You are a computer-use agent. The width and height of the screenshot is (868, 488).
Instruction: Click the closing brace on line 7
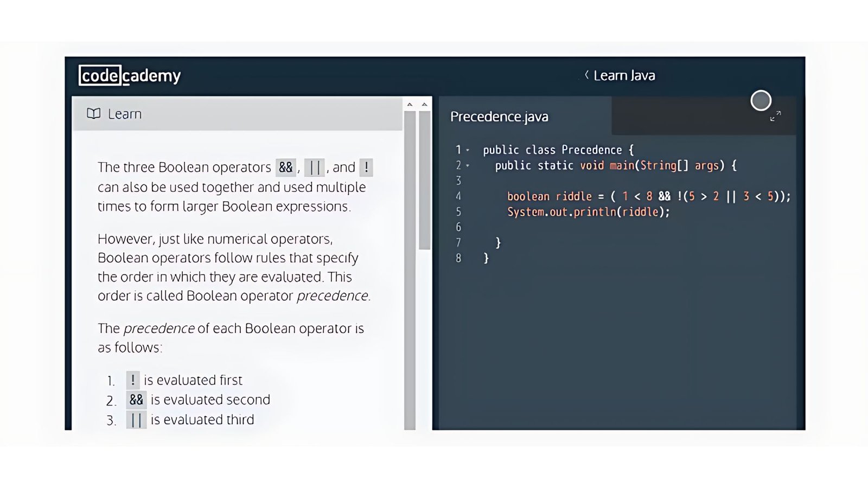[x=498, y=243]
